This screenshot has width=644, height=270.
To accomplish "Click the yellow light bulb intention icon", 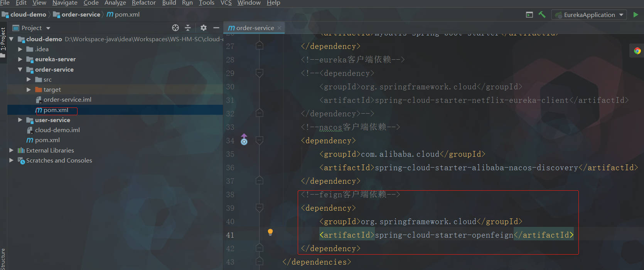I will [270, 232].
